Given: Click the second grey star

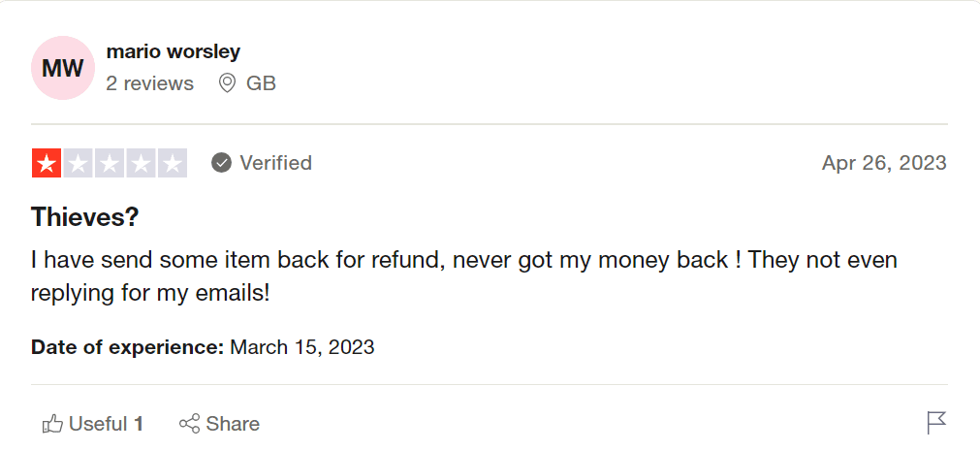Looking at the screenshot, I should (79, 163).
